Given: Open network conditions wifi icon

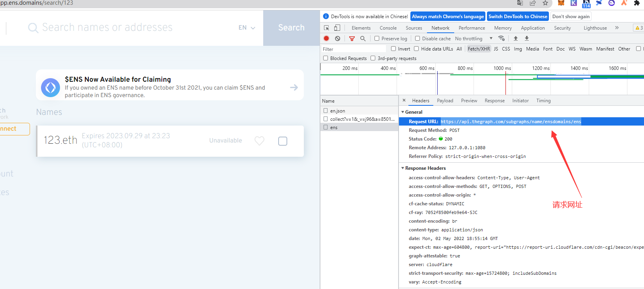Looking at the screenshot, I should point(502,38).
